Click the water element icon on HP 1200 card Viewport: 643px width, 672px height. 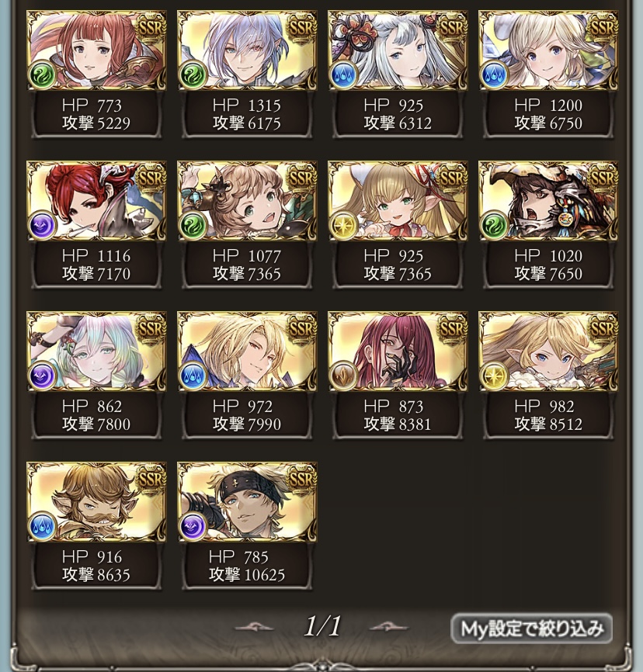[494, 75]
